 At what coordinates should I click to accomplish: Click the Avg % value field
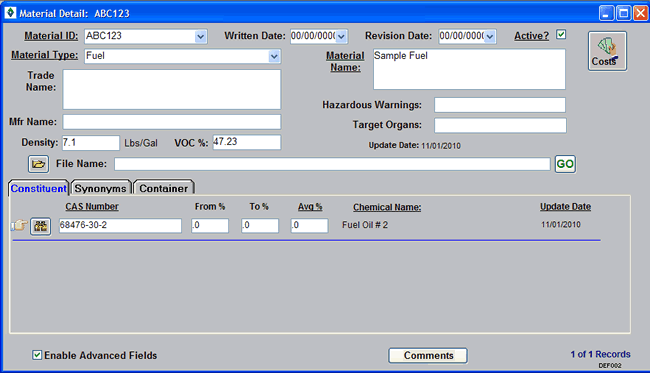[309, 225]
